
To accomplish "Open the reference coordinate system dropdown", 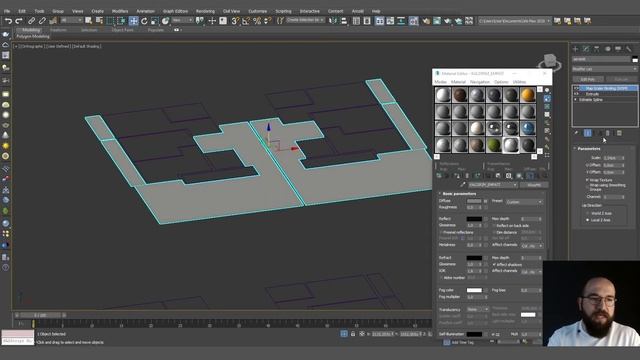I will (x=182, y=20).
